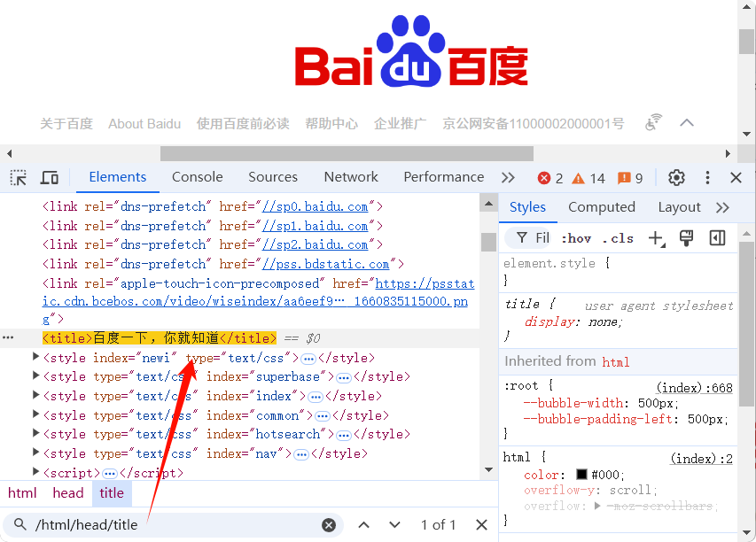Expand the script node

tap(35, 471)
